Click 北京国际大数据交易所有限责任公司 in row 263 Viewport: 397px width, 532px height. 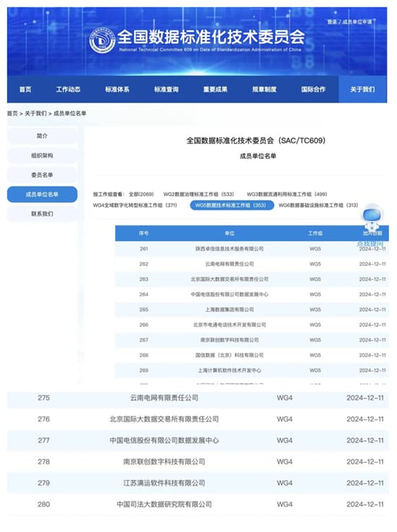click(230, 279)
